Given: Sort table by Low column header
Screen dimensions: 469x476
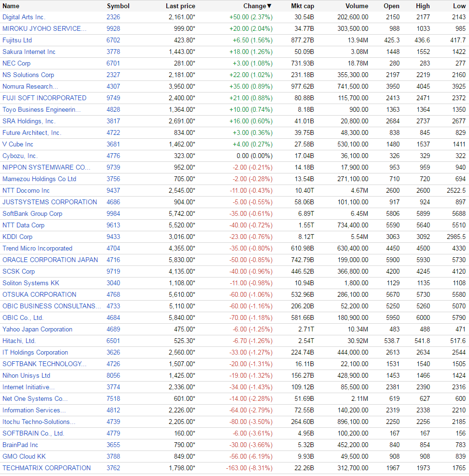Looking at the screenshot, I should (459, 6).
